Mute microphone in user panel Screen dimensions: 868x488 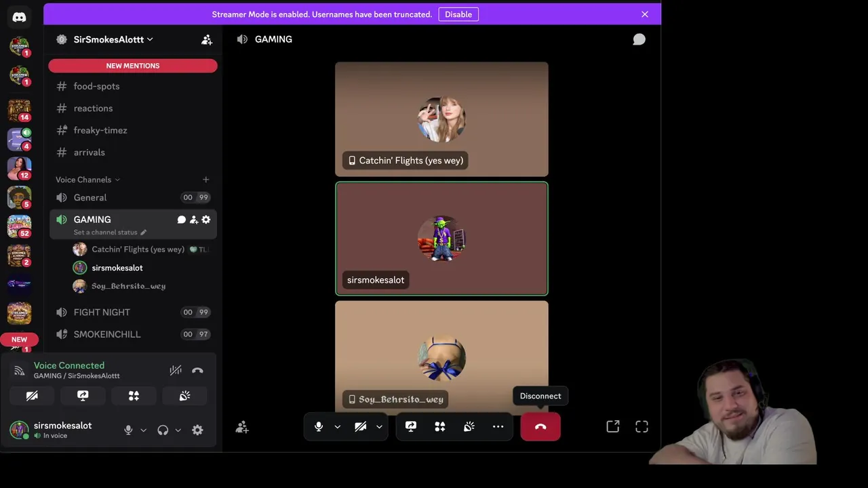click(x=128, y=430)
